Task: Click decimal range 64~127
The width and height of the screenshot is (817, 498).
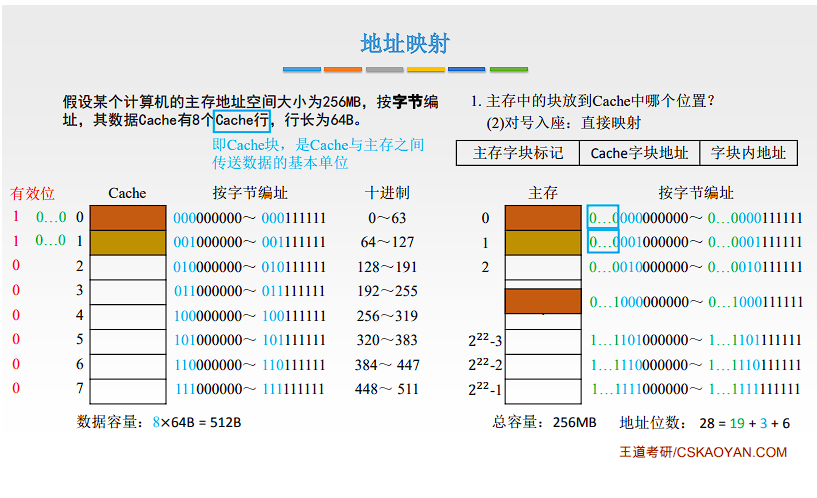Action: pos(387,242)
